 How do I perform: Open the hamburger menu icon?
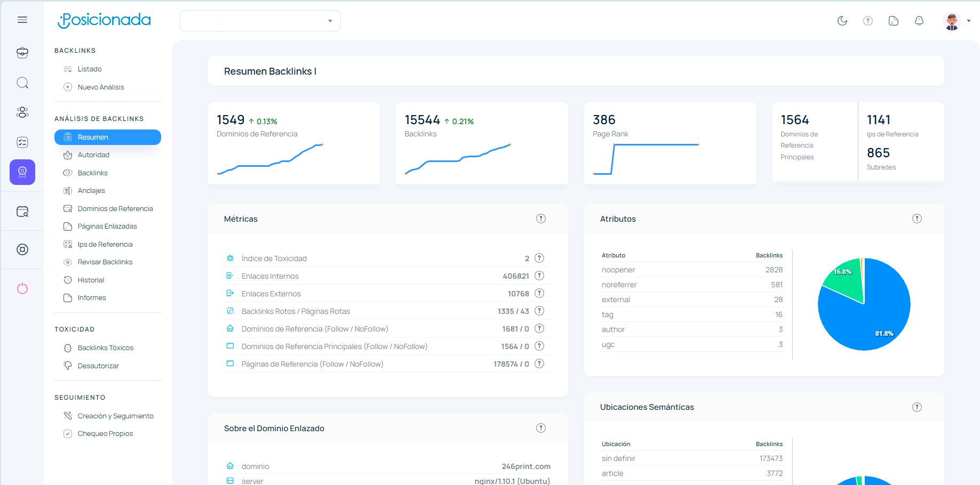click(x=22, y=20)
